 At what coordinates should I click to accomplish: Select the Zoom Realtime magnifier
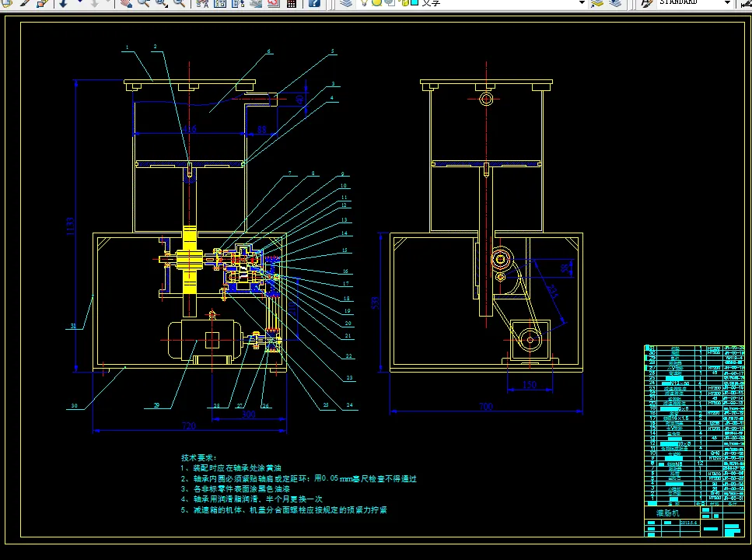[143, 3]
